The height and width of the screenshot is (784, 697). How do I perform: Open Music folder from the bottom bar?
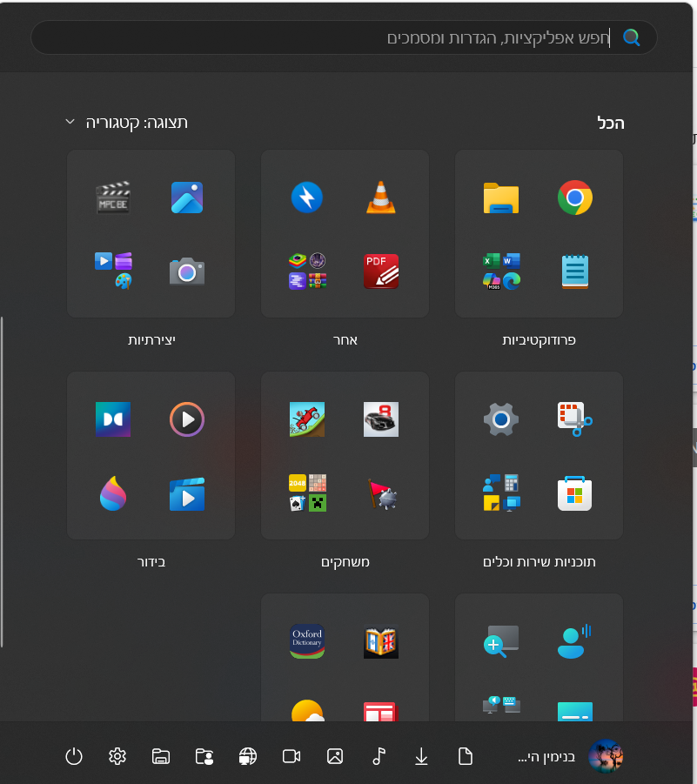[x=379, y=756]
